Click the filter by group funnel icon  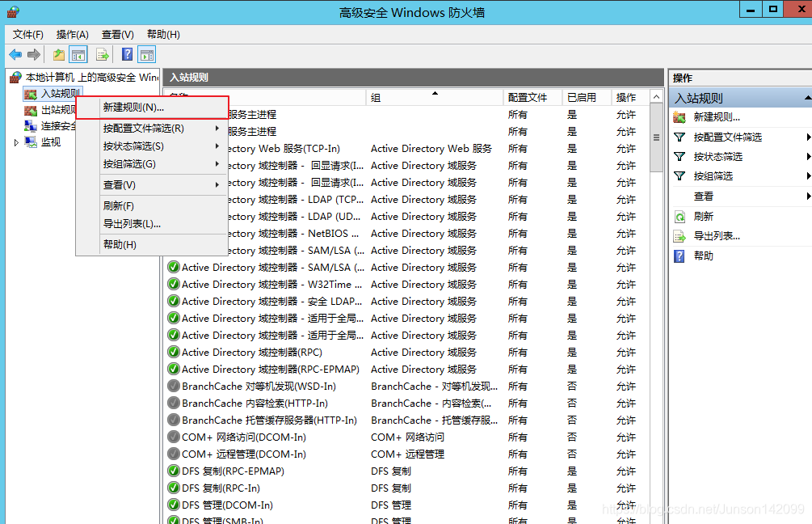[679, 176]
